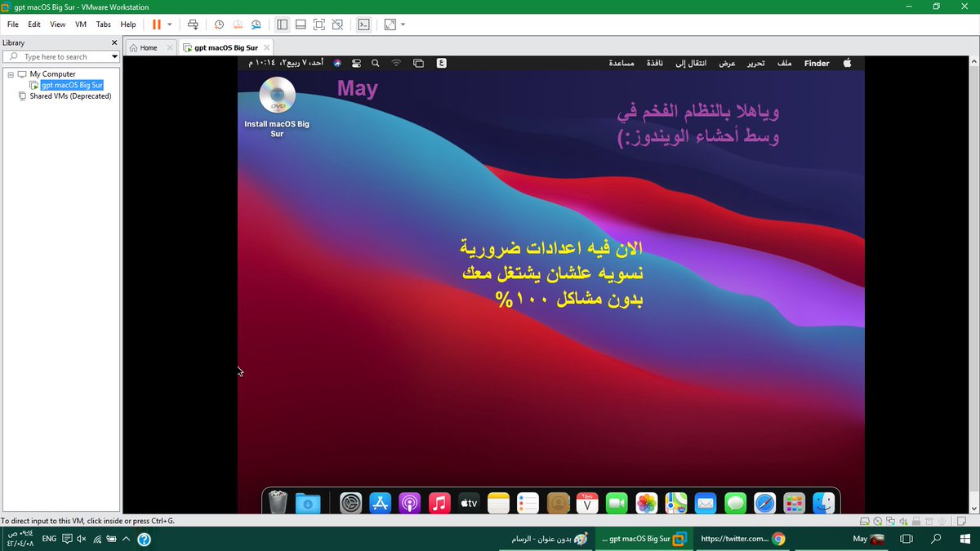The height and width of the screenshot is (551, 980).
Task: Close the Home tab
Action: (x=170, y=47)
